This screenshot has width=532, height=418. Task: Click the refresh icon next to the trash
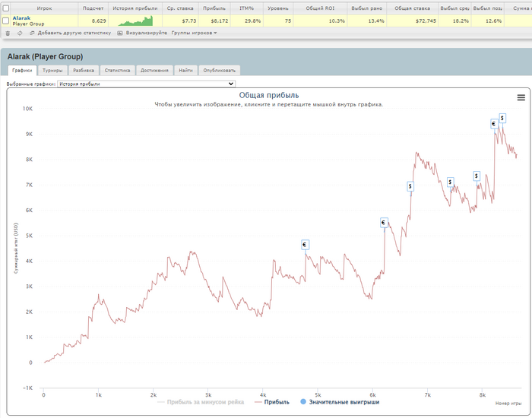[x=20, y=33]
